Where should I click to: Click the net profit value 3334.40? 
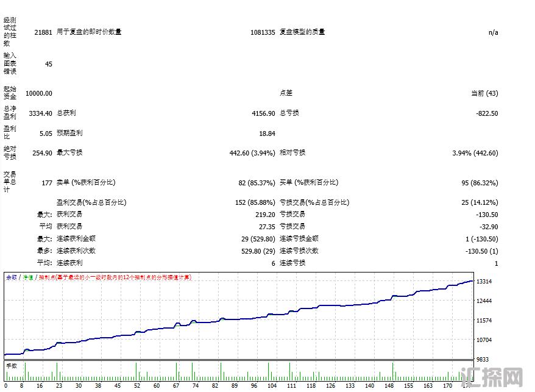point(41,113)
